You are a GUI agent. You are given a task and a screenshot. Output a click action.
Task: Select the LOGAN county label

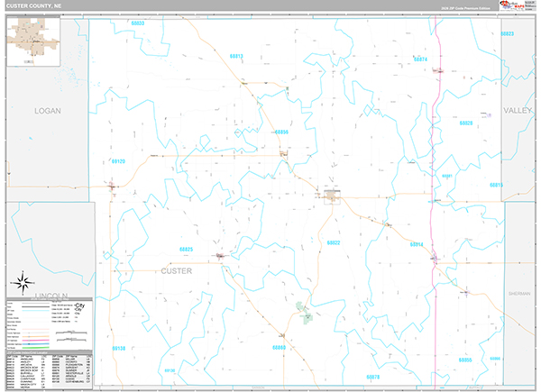[48, 111]
